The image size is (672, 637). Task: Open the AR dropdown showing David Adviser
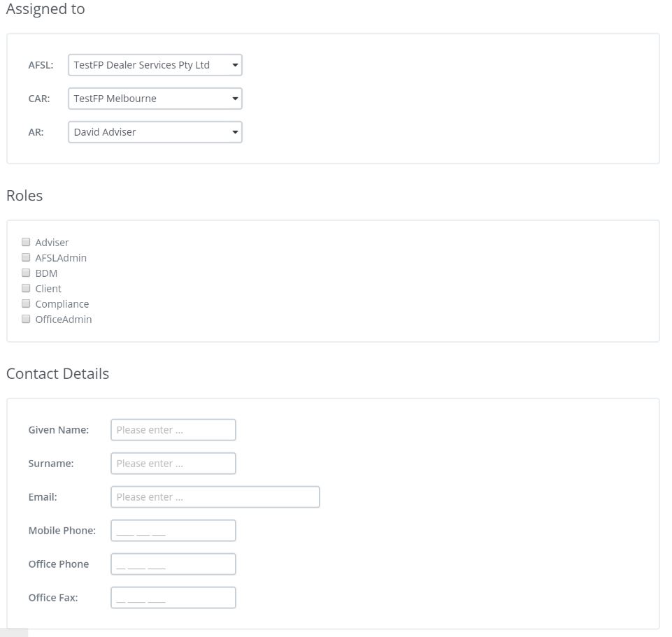(155, 132)
